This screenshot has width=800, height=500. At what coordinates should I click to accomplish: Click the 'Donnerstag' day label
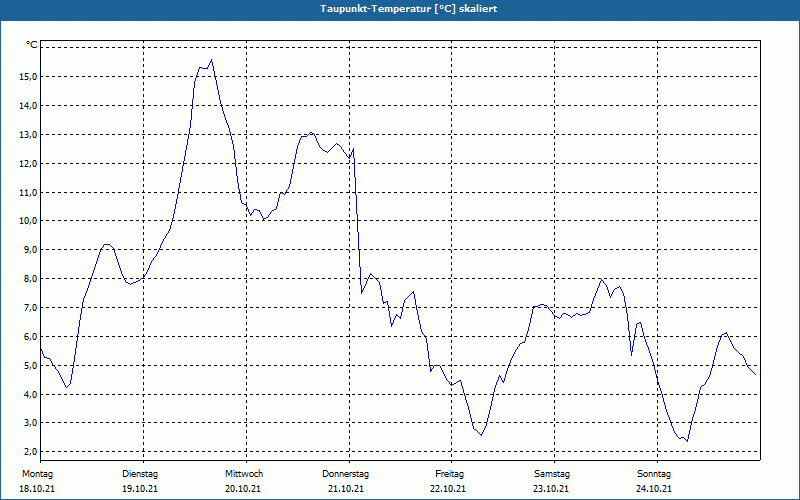(345, 474)
